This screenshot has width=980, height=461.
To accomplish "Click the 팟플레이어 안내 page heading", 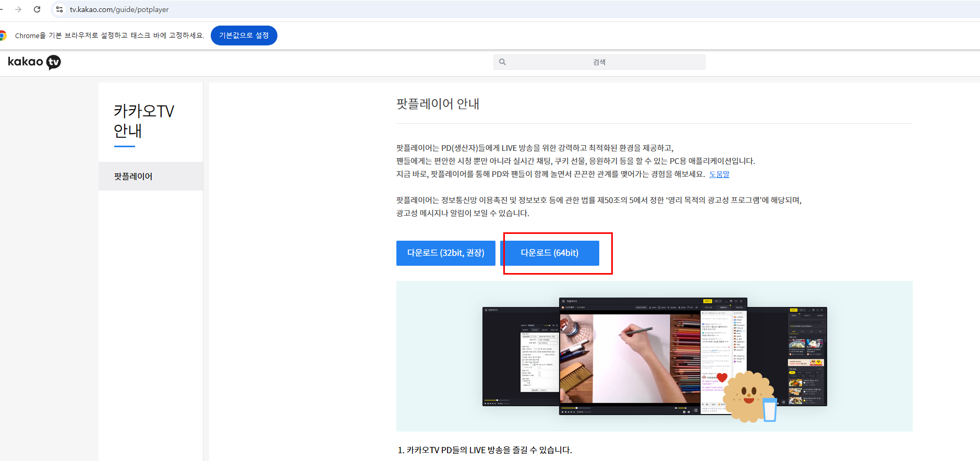I will (438, 104).
